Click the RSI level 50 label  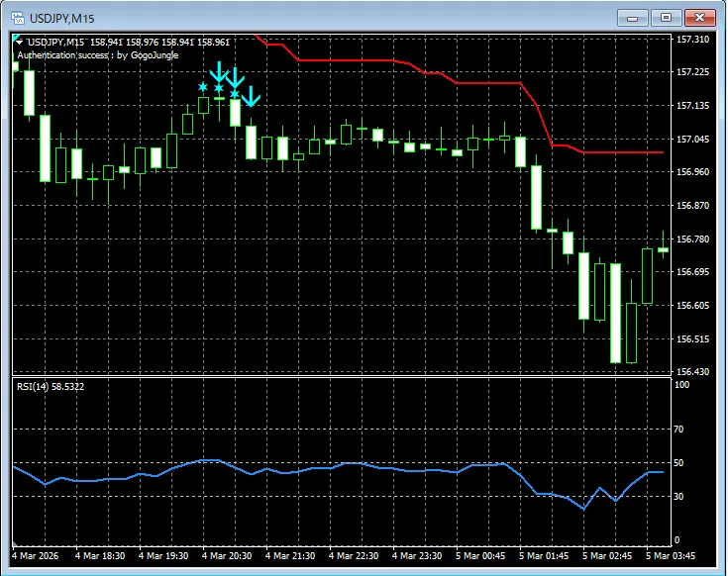(x=678, y=463)
